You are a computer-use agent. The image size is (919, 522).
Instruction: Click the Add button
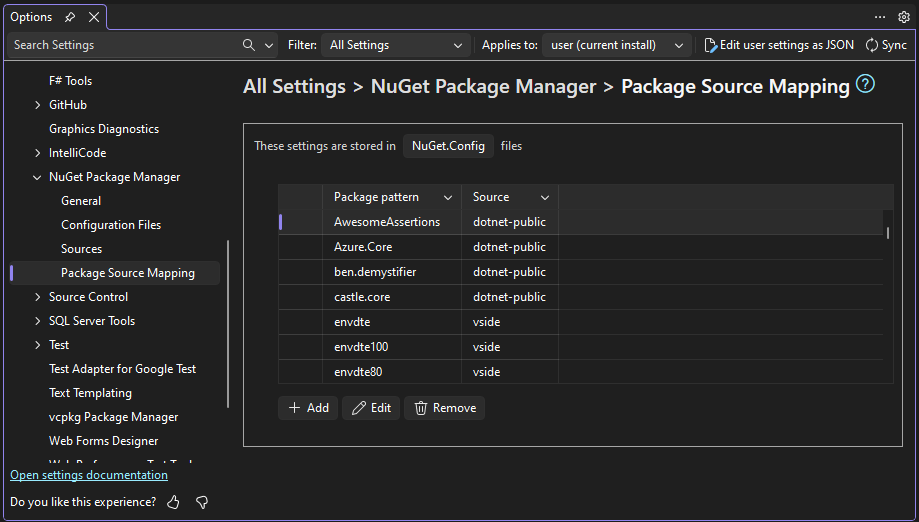(x=308, y=408)
